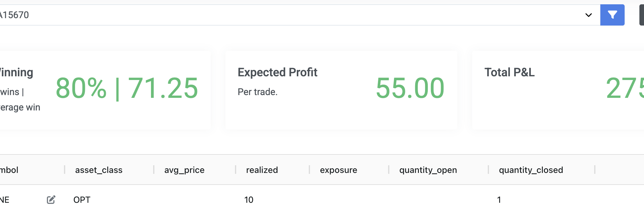Click the 80% | 71.25 winning stat
This screenshot has width=644, height=208.
(x=127, y=88)
